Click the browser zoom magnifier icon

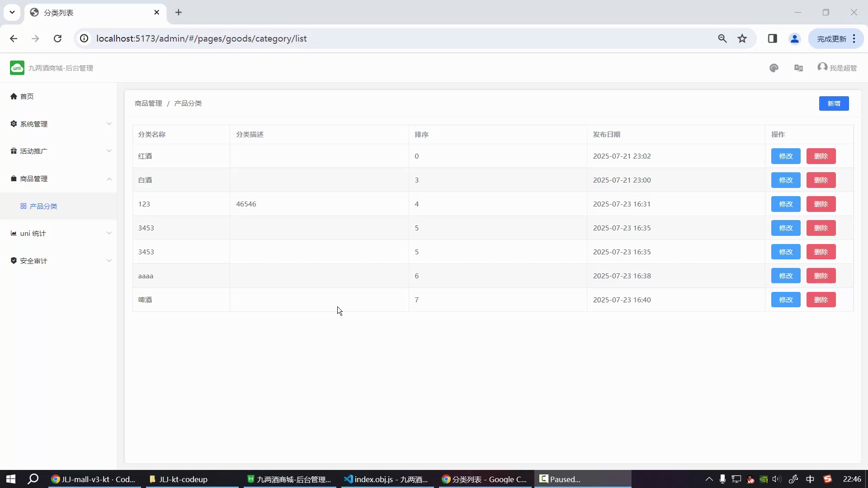pyautogui.click(x=722, y=38)
